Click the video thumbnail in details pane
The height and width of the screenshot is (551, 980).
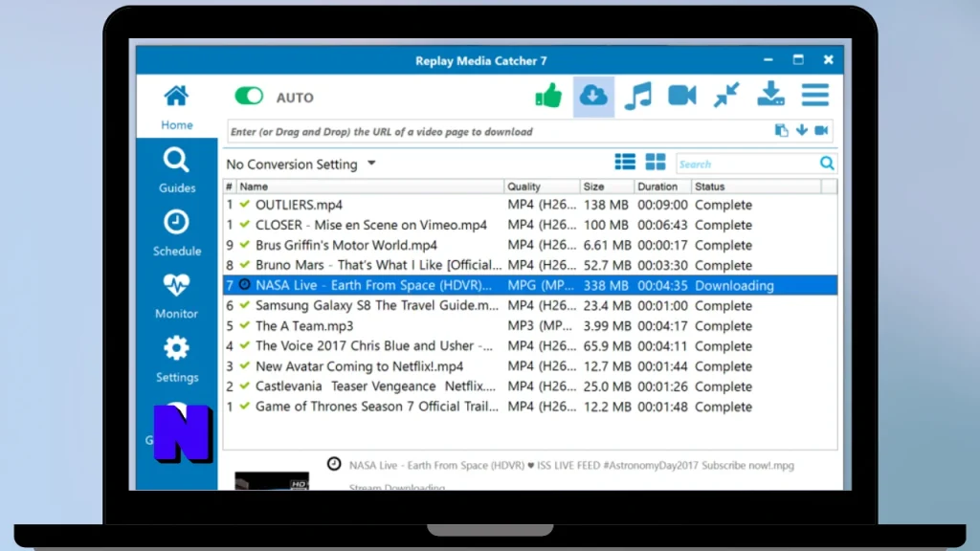(272, 480)
